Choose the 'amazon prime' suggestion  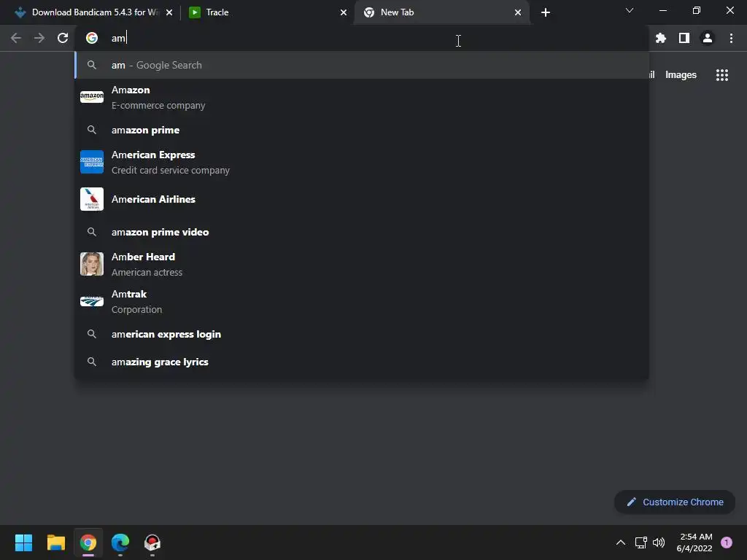point(362,130)
